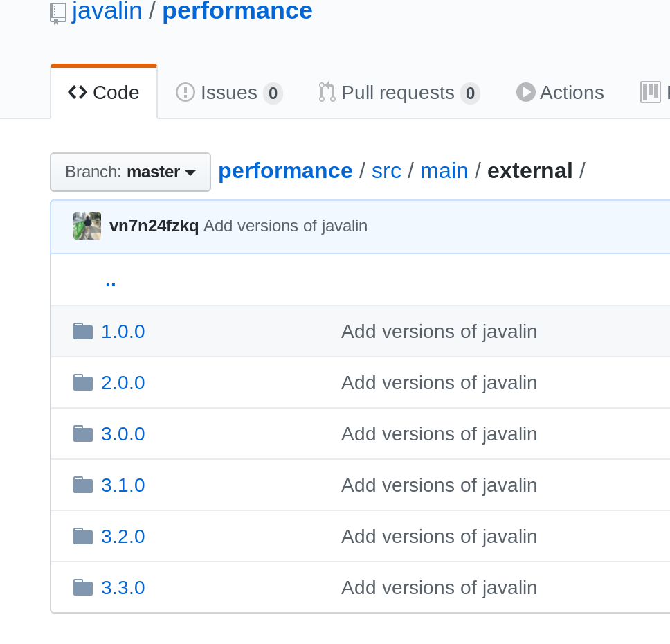Open commit message for 3.3.0 row
The height and width of the screenshot is (644, 670).
click(440, 589)
